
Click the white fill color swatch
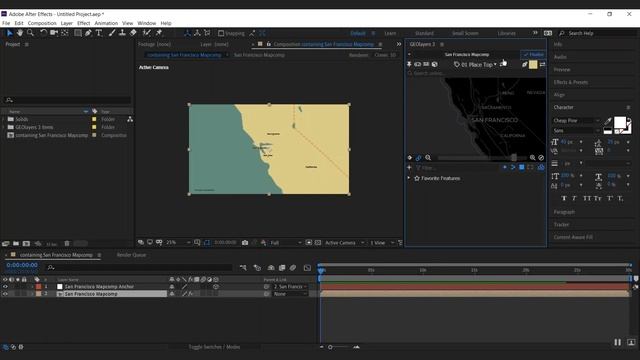(620, 122)
